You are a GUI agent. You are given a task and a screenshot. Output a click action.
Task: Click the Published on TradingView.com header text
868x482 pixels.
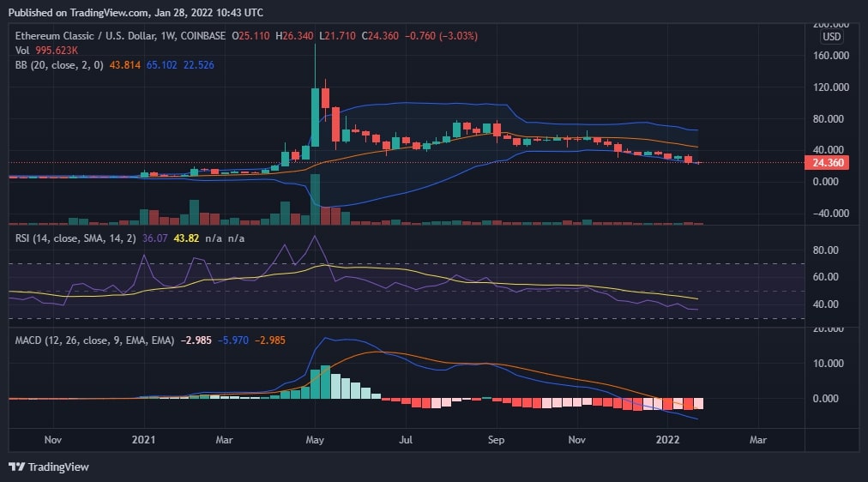[136, 13]
